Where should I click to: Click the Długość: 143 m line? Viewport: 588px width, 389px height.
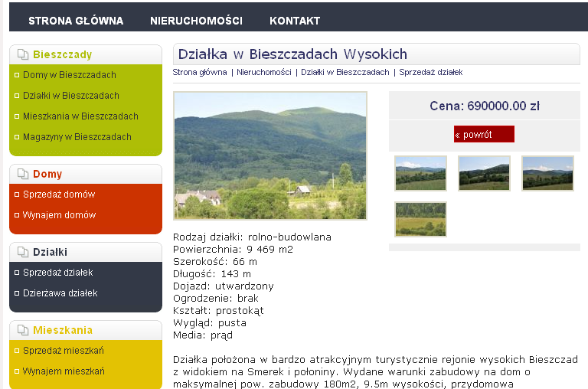click(212, 274)
